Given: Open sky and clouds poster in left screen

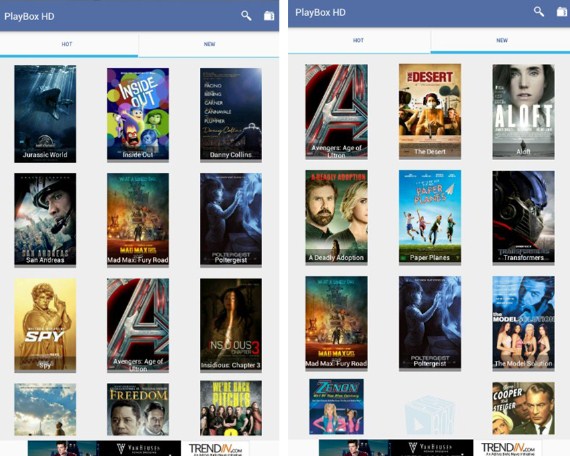Looking at the screenshot, I should [x=45, y=409].
